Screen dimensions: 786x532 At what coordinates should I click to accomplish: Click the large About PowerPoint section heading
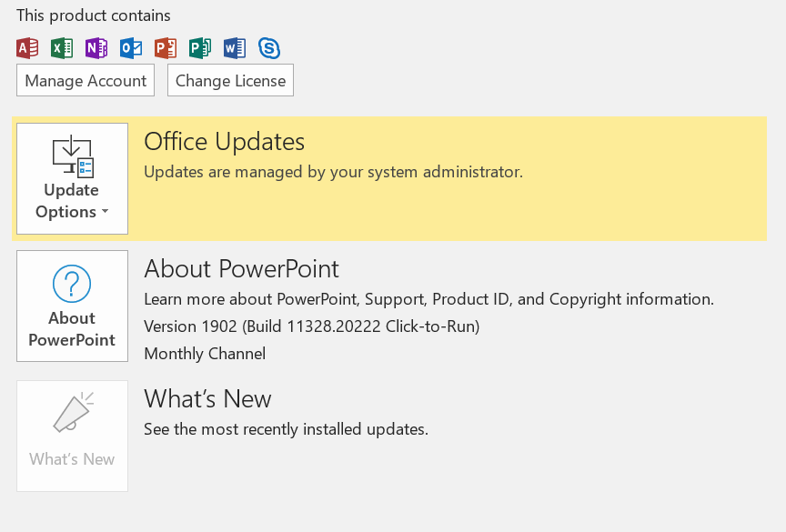(241, 269)
